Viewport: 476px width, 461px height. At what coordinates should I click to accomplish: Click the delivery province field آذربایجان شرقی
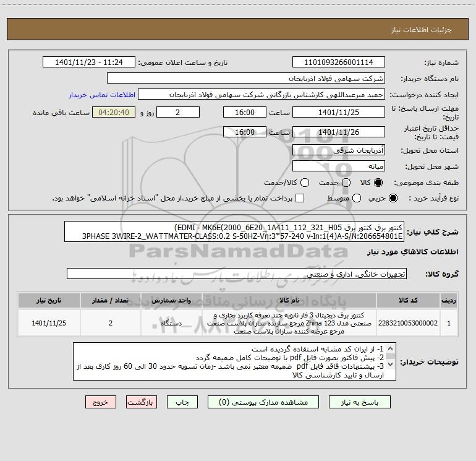[339, 150]
